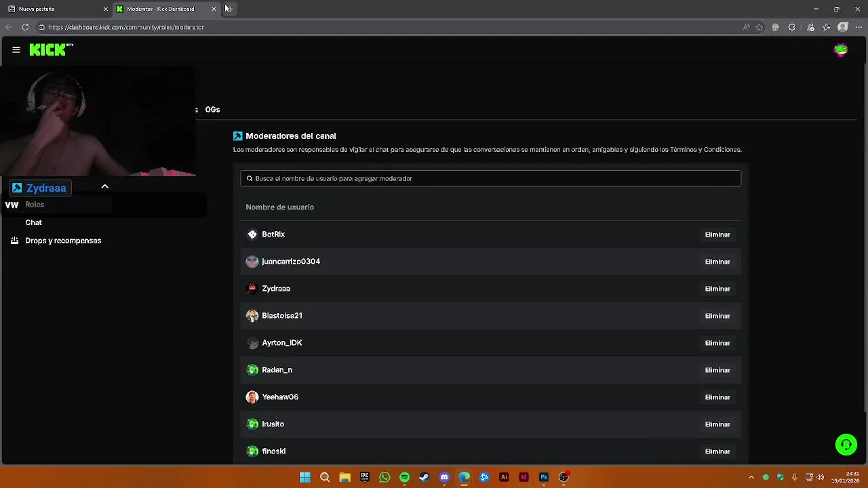Screen dimensions: 868x488
Task: Open Chat in the sidebar
Action: click(x=33, y=222)
